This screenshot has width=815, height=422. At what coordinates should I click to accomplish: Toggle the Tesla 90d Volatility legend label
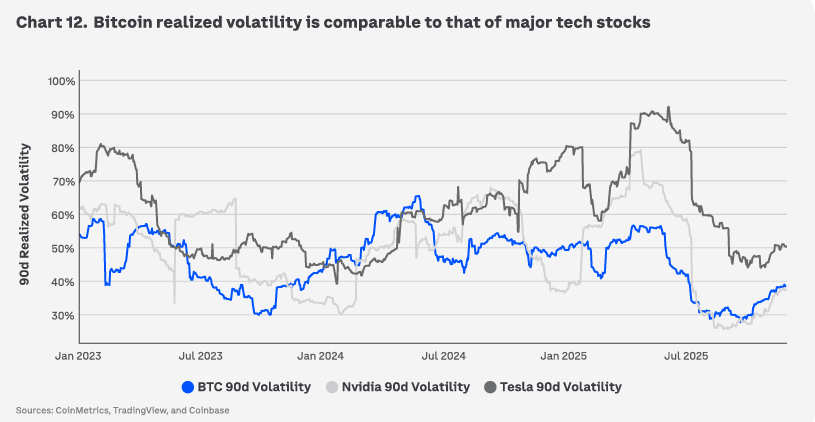click(560, 387)
